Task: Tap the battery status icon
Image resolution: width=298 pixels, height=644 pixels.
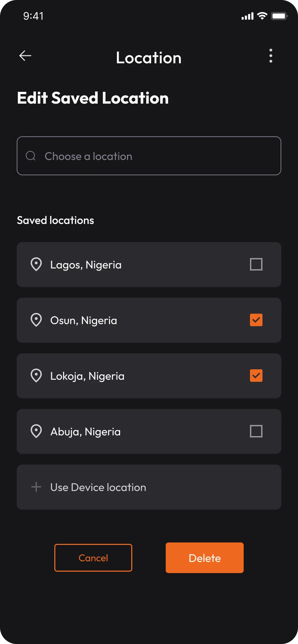Action: [x=280, y=16]
